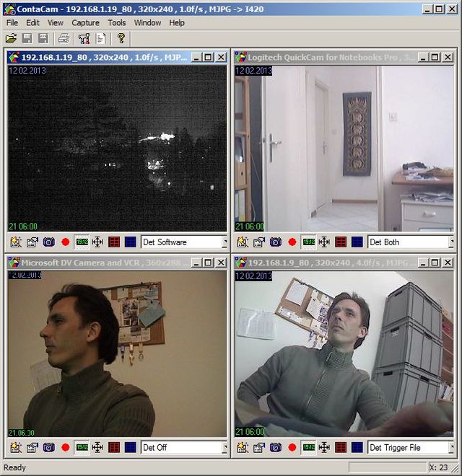
Task: Toggle the 19:12 timestamp button in Microsoft DV window
Action: tap(82, 448)
